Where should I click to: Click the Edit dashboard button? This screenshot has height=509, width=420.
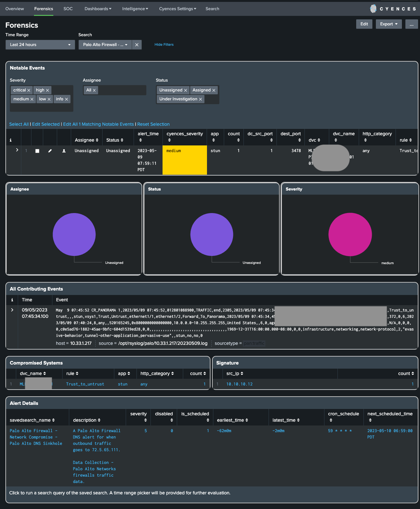pos(364,24)
